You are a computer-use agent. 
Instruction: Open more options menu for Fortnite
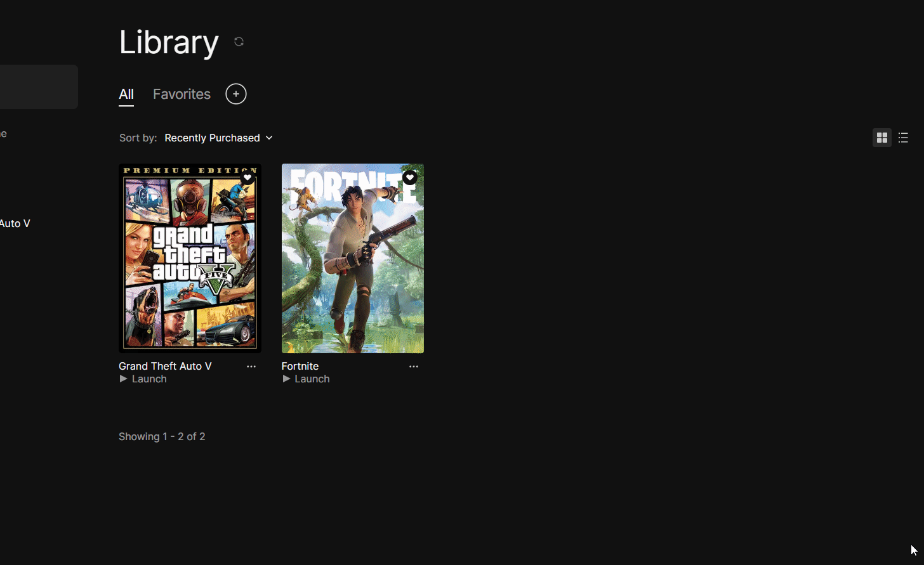coord(414,367)
